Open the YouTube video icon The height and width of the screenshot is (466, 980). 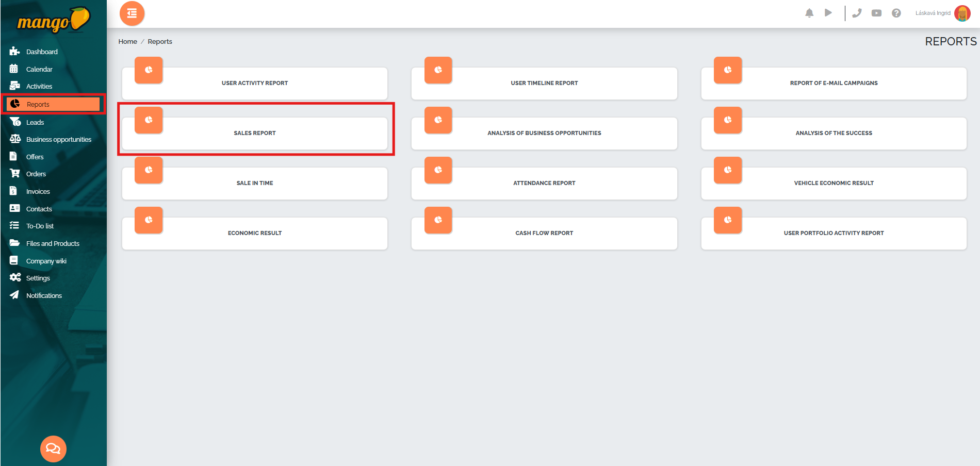click(x=876, y=13)
